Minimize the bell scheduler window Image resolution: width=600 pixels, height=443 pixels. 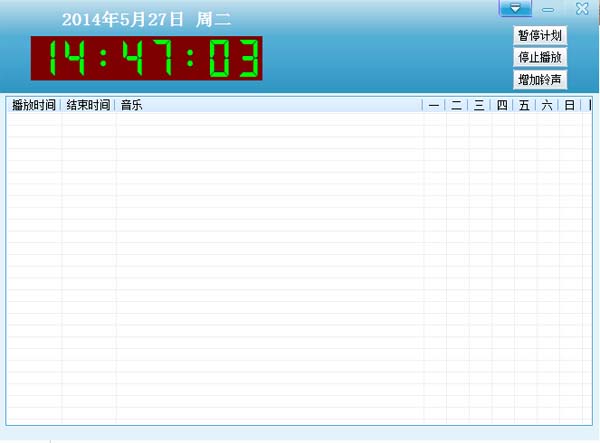548,10
